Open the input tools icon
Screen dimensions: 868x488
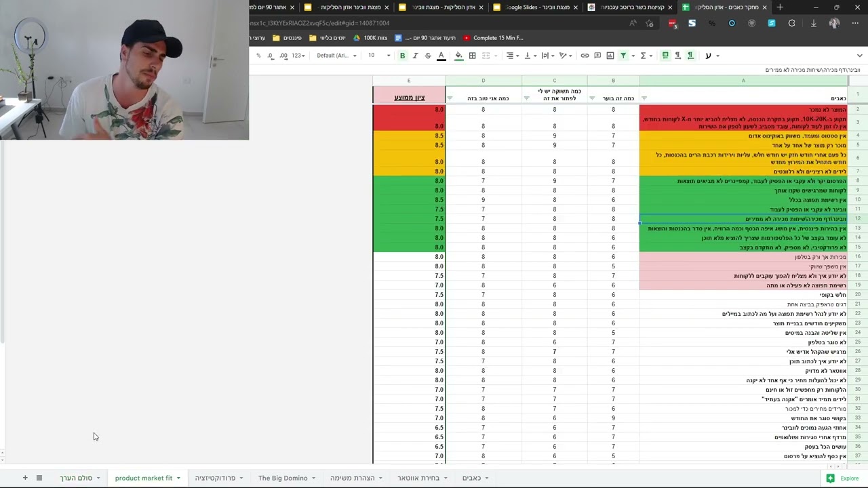coord(708,56)
